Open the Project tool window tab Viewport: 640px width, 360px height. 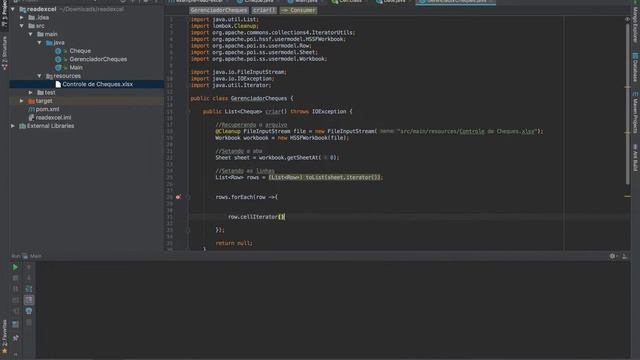[x=4, y=14]
